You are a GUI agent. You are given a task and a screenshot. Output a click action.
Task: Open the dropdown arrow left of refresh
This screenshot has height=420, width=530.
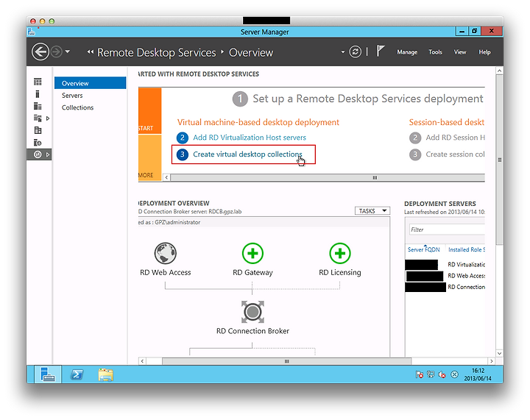[x=343, y=51]
